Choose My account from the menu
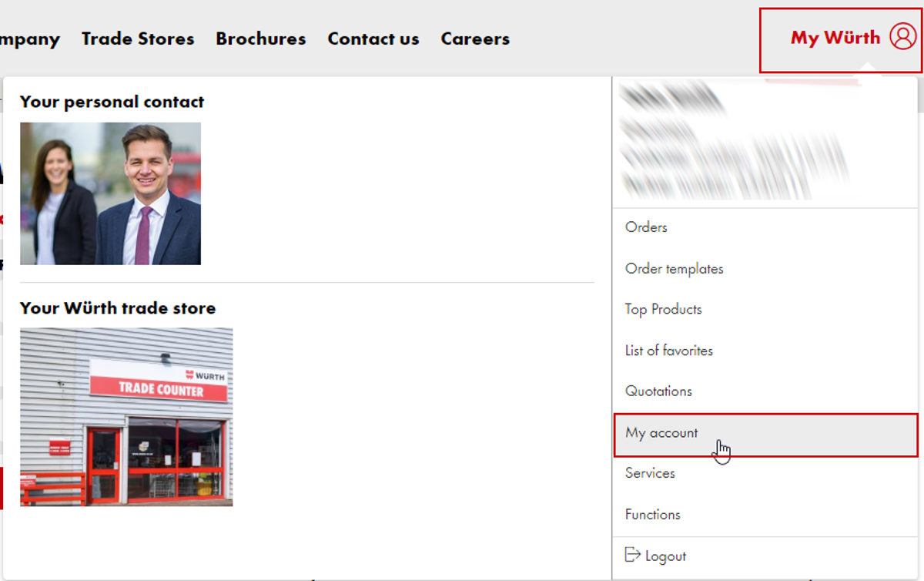 point(661,433)
